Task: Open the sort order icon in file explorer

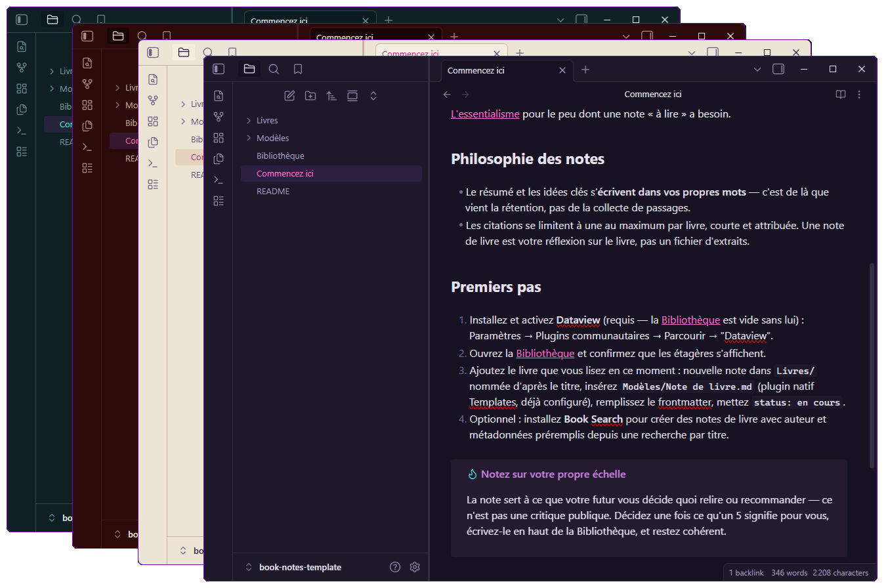Action: coord(331,96)
